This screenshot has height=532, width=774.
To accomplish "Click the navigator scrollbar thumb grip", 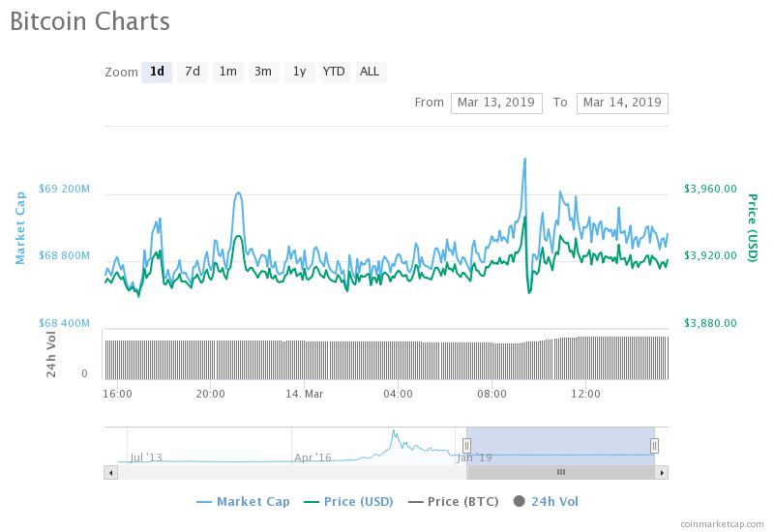I will click(561, 472).
